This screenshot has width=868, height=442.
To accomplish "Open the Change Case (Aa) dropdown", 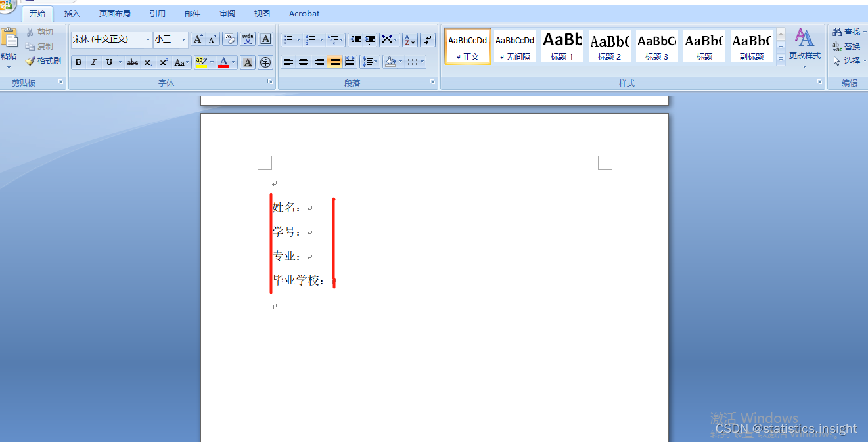I will (x=182, y=62).
